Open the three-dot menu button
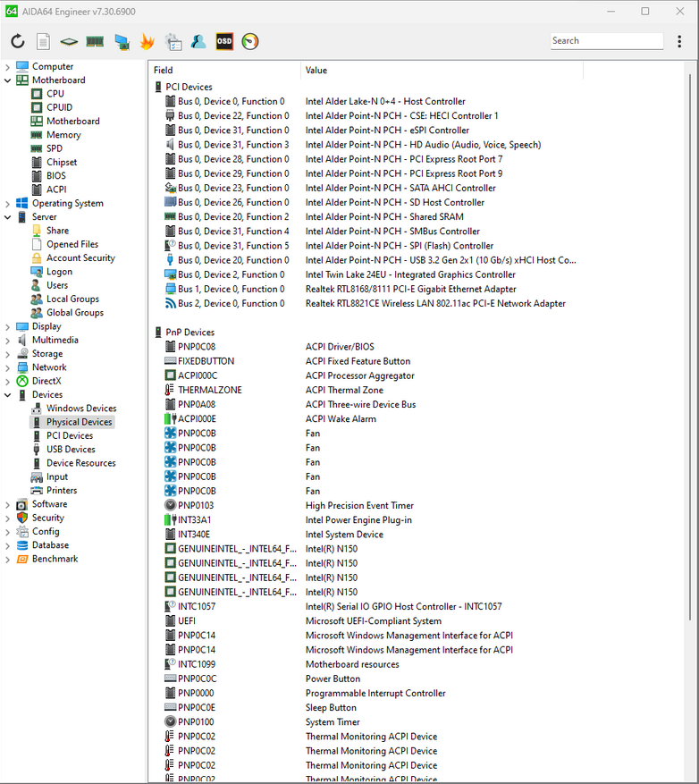699x784 pixels. tap(679, 41)
